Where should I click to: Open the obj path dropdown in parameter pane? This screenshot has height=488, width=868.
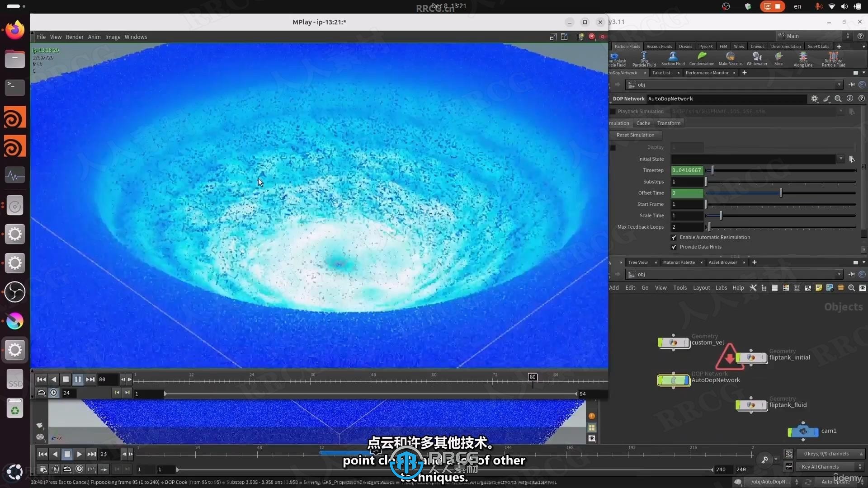coord(839,84)
